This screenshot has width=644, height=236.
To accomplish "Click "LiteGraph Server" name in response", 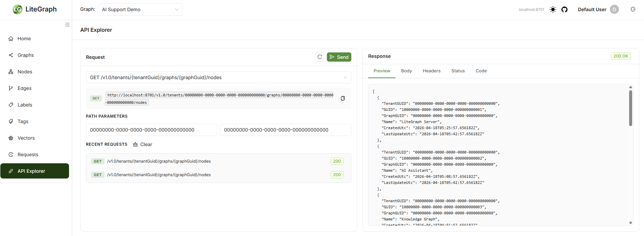I will pos(420,122).
